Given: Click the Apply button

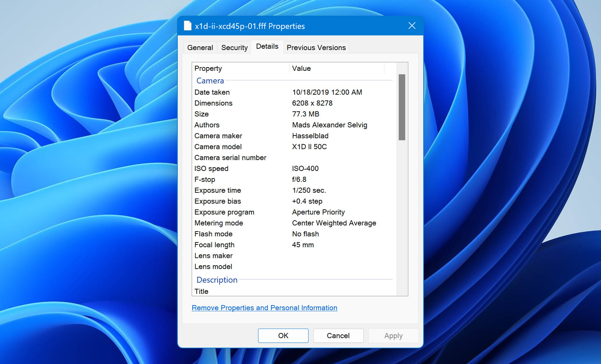Looking at the screenshot, I should pyautogui.click(x=393, y=335).
